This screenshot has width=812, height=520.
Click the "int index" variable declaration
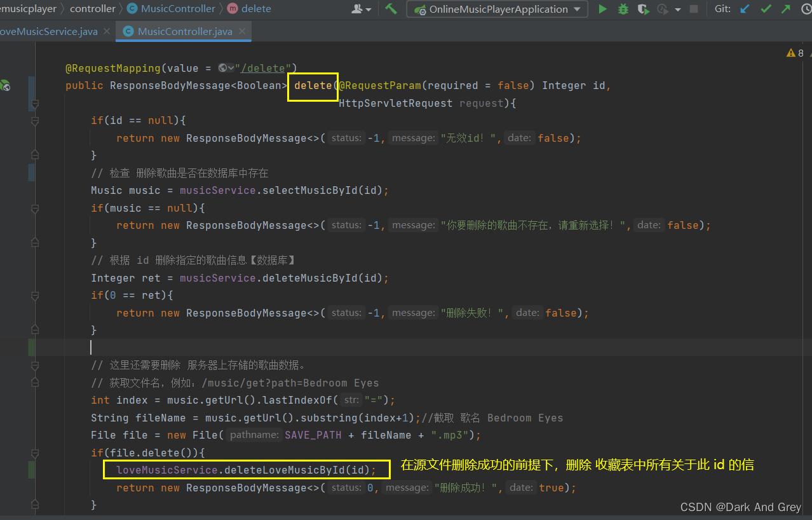point(119,400)
